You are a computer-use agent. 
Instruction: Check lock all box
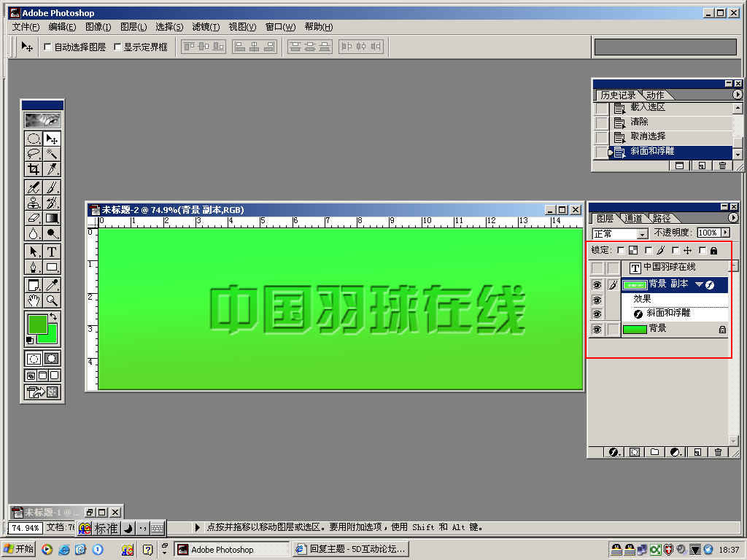pyautogui.click(x=703, y=250)
